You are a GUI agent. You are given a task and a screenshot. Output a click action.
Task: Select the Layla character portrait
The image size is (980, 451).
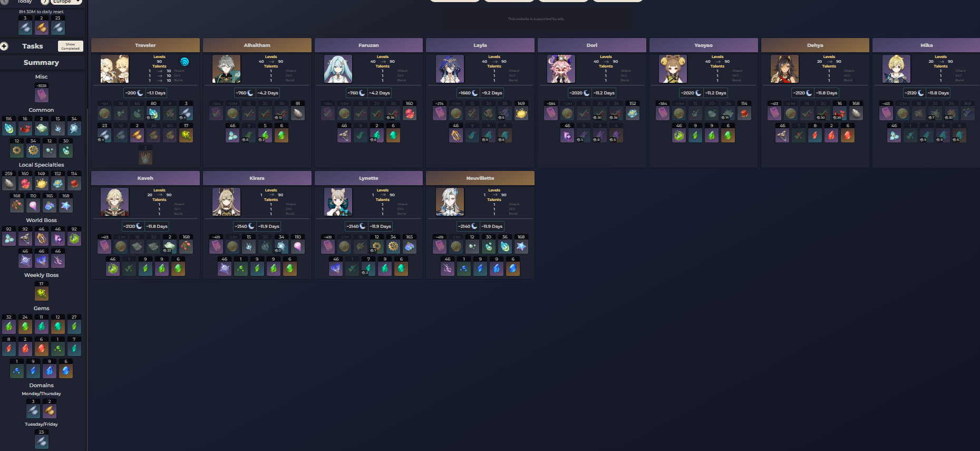tap(450, 69)
